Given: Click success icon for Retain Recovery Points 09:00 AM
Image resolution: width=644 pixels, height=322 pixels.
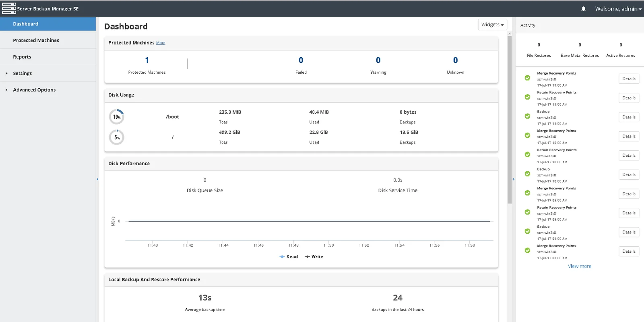Looking at the screenshot, I should click(527, 212).
